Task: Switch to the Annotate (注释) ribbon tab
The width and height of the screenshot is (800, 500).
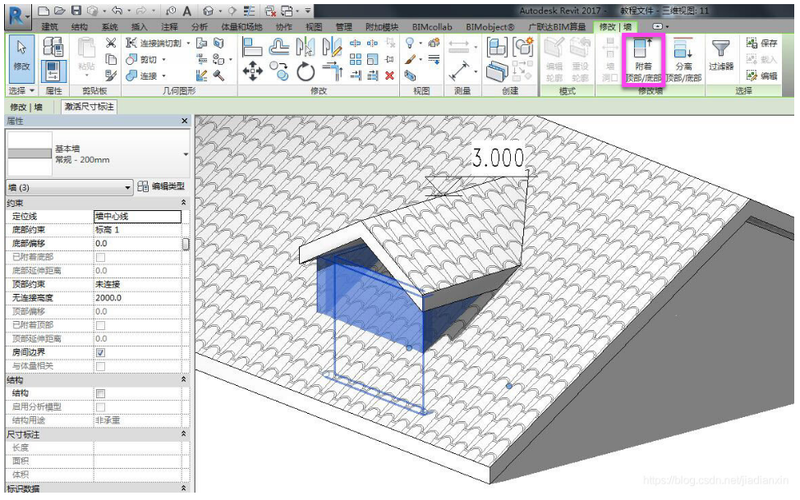Action: pyautogui.click(x=168, y=26)
